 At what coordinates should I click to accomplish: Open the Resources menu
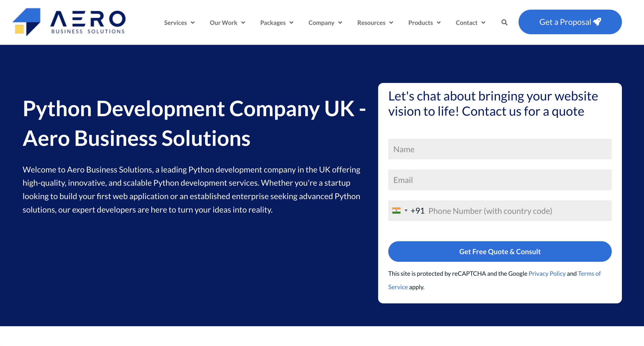pos(371,23)
